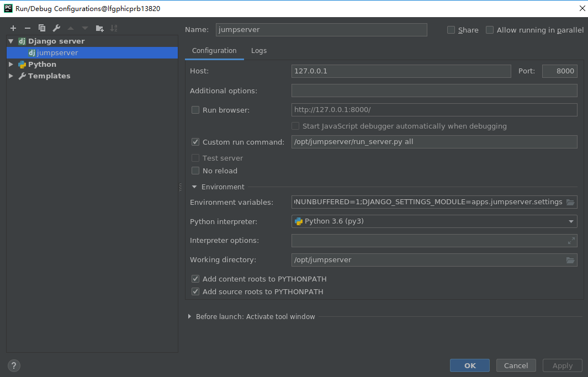This screenshot has height=377, width=588.
Task: Create a new configuration folder
Action: (x=99, y=28)
